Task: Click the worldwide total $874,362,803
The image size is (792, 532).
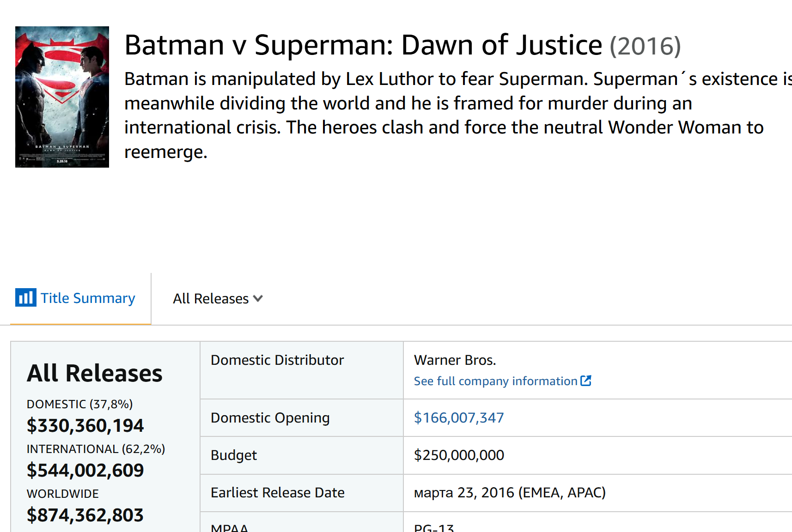Action: point(85,515)
